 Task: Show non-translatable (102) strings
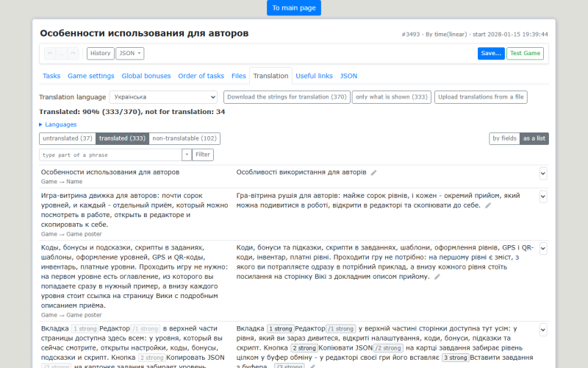pyautogui.click(x=184, y=138)
